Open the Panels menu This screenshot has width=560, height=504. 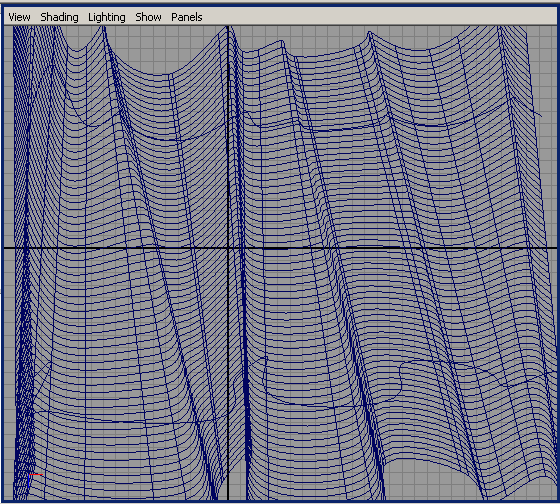187,17
